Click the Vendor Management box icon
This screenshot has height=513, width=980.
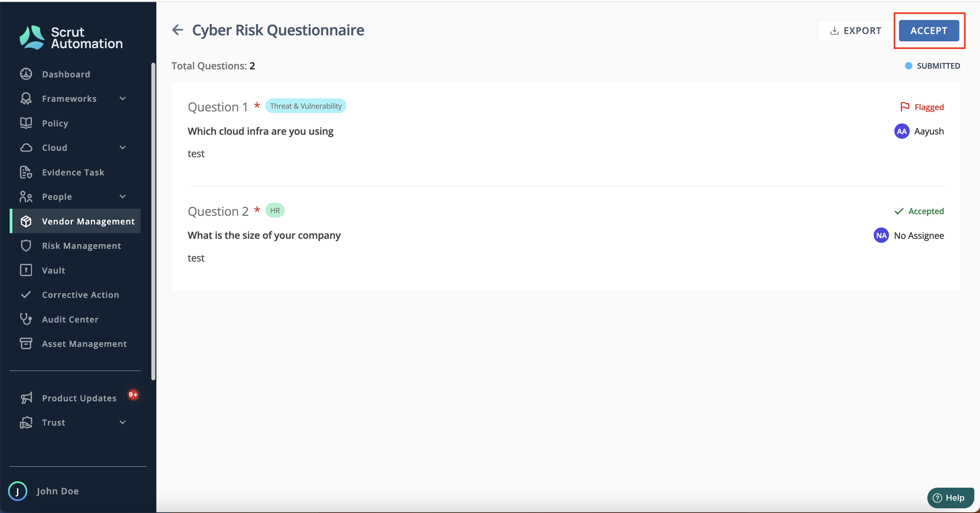point(26,221)
